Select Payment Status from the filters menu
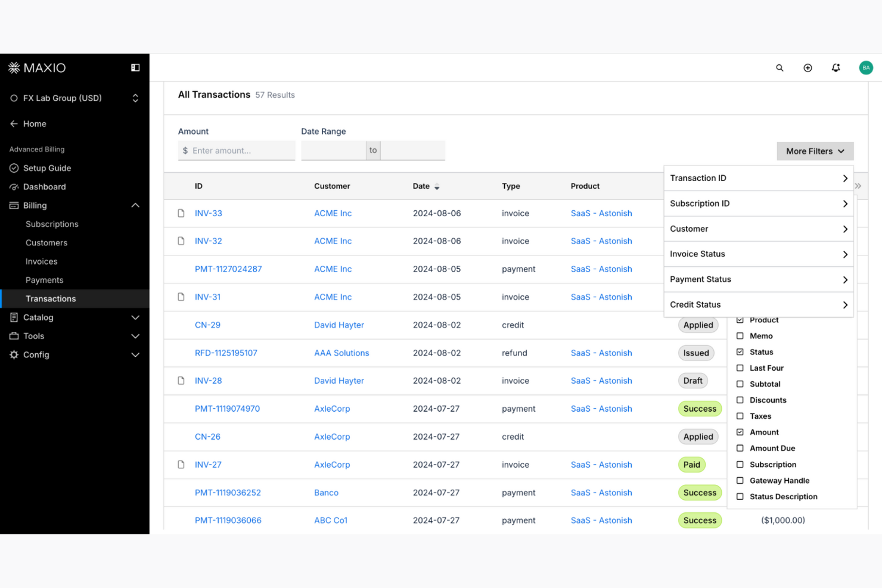Screen dimensions: 882x588 [758, 279]
